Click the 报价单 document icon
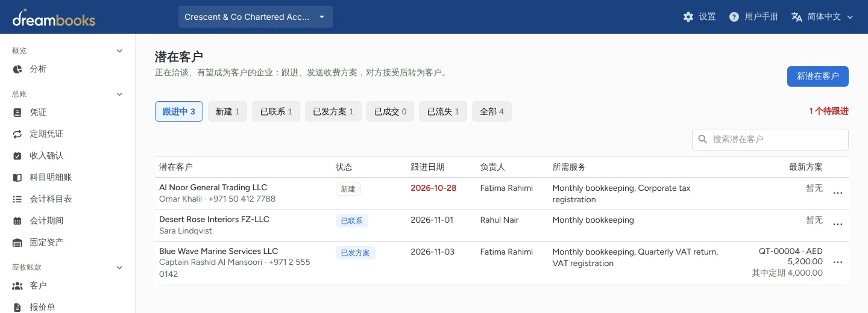The image size is (868, 313). coord(17,308)
